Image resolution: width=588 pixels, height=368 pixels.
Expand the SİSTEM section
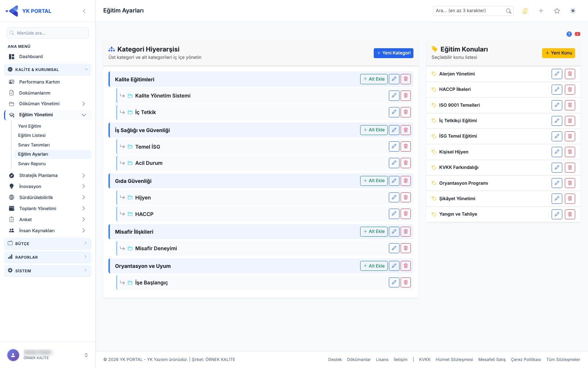click(48, 271)
